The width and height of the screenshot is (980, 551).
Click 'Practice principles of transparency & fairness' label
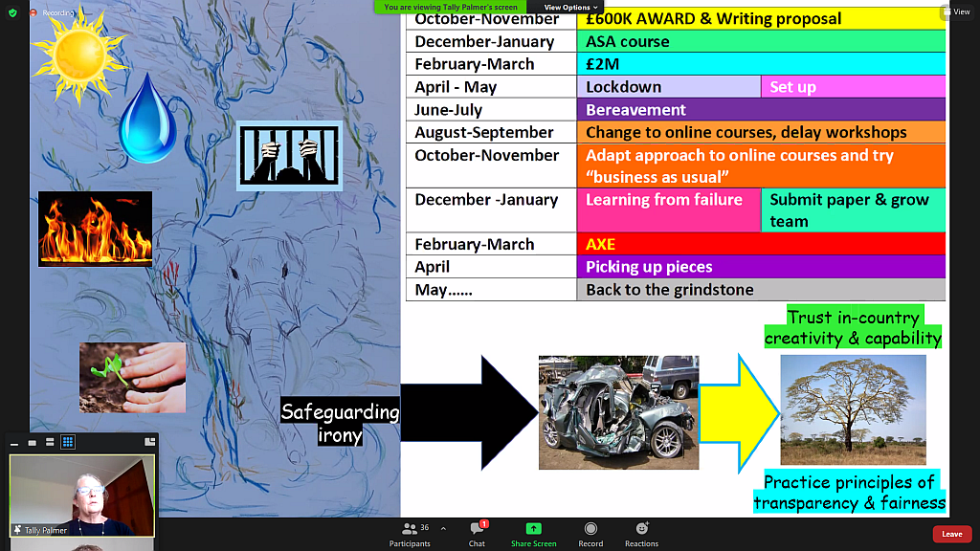click(x=850, y=492)
